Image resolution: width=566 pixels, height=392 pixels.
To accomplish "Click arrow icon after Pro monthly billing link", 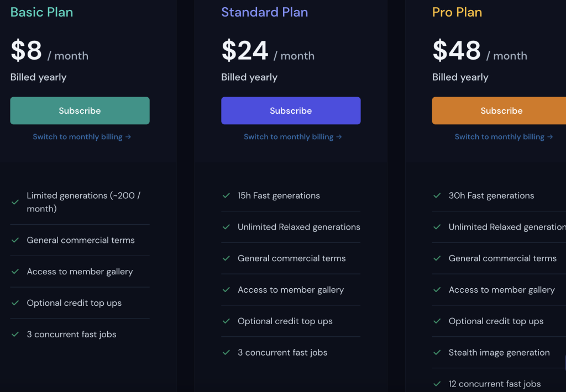I will 550,137.
